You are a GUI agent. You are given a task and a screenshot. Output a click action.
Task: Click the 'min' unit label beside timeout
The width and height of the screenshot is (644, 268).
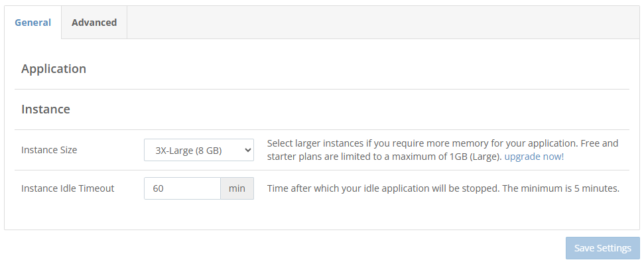237,188
